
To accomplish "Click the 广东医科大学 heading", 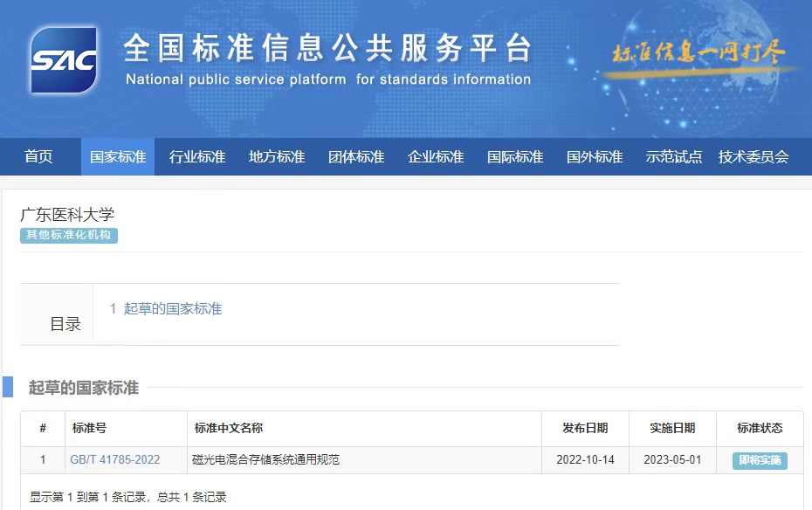I will [x=67, y=214].
